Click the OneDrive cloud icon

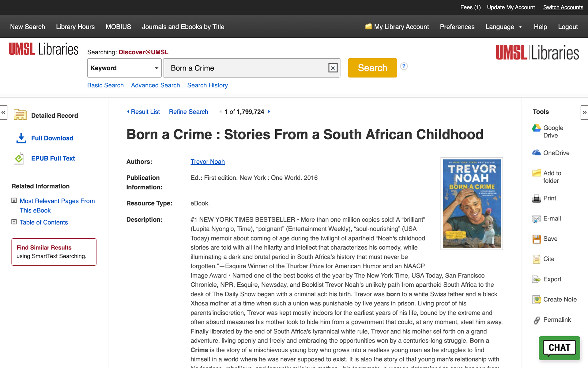[x=536, y=153]
